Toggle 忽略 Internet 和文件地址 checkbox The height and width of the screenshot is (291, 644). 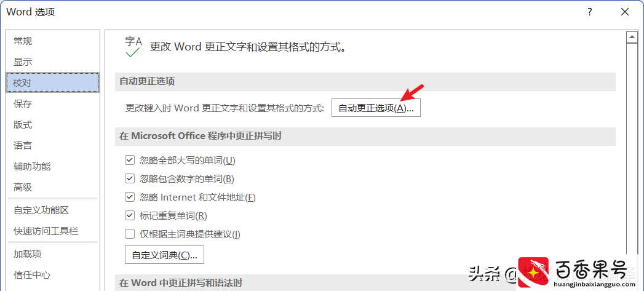coord(130,197)
